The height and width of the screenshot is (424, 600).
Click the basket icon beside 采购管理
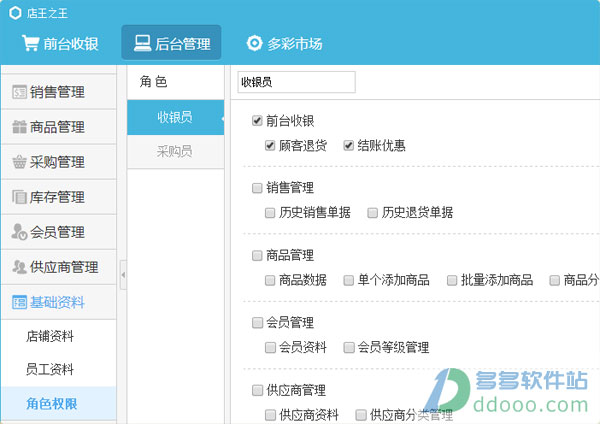pyautogui.click(x=19, y=162)
